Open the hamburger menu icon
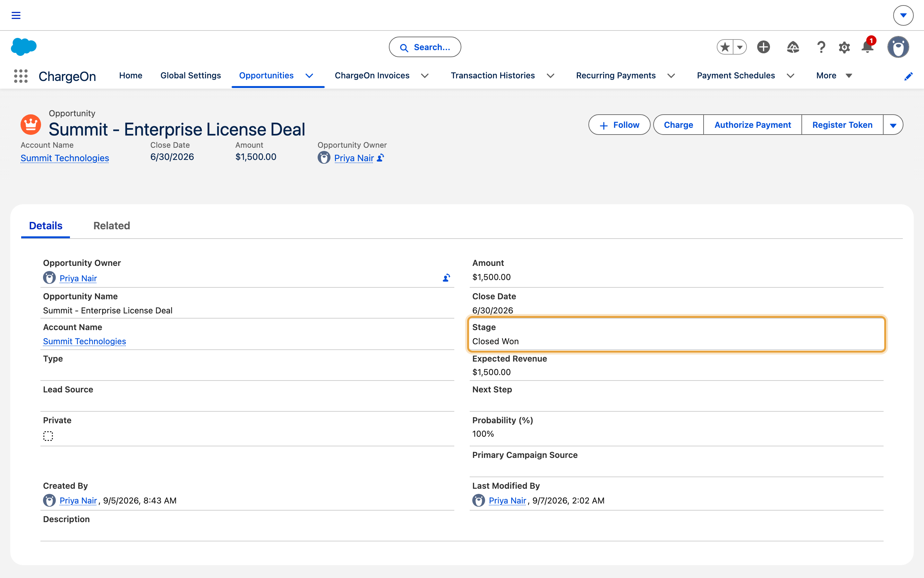 click(16, 15)
